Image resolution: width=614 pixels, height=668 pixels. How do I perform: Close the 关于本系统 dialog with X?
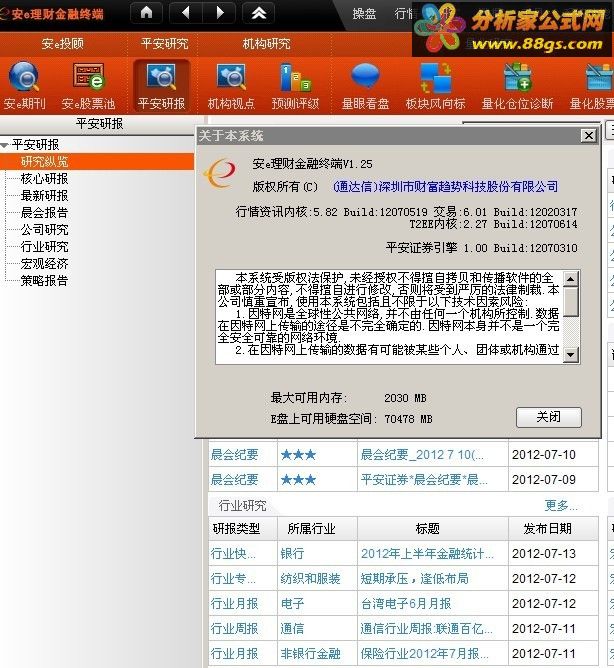588,135
